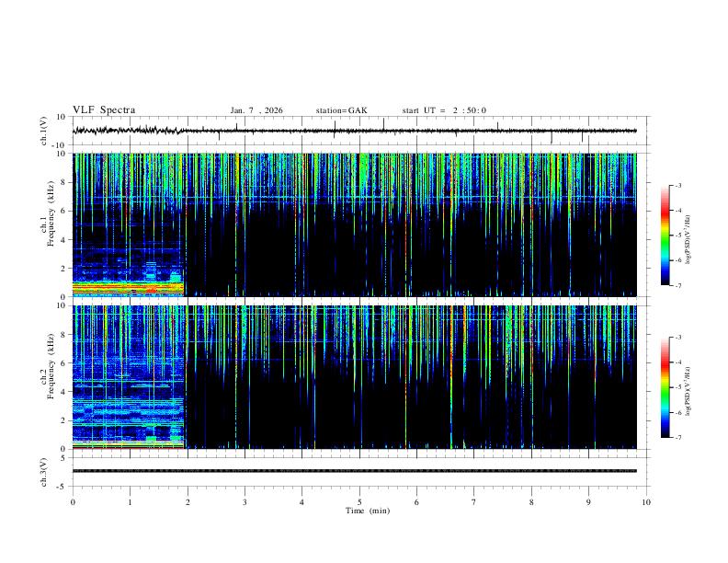The height and width of the screenshot is (563, 728).
Task: Click the time axis tick label '10'
Action: pos(646,502)
